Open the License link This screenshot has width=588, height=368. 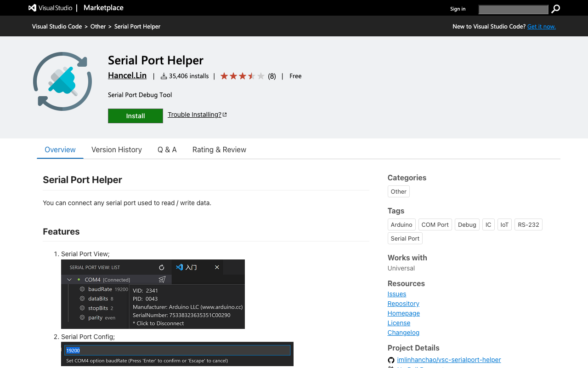pyautogui.click(x=399, y=323)
